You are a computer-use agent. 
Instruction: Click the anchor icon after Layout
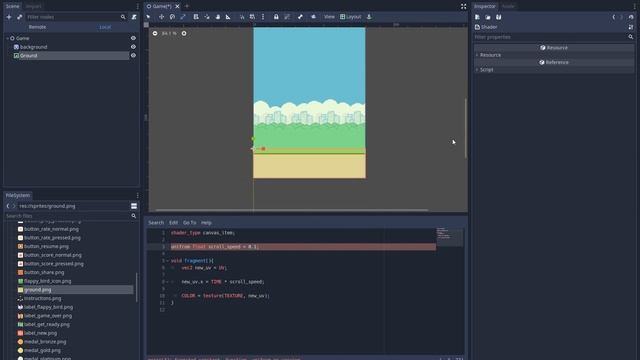[x=369, y=17]
